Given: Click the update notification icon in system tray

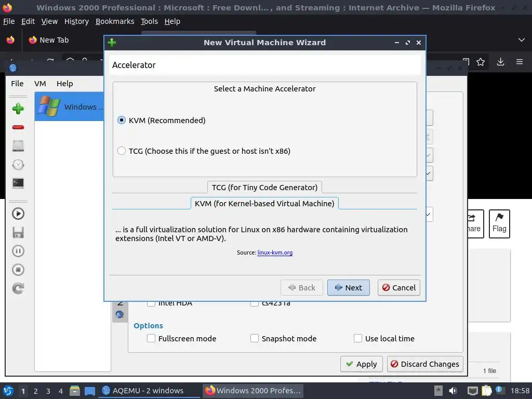Looking at the screenshot, I should pyautogui.click(x=499, y=390).
